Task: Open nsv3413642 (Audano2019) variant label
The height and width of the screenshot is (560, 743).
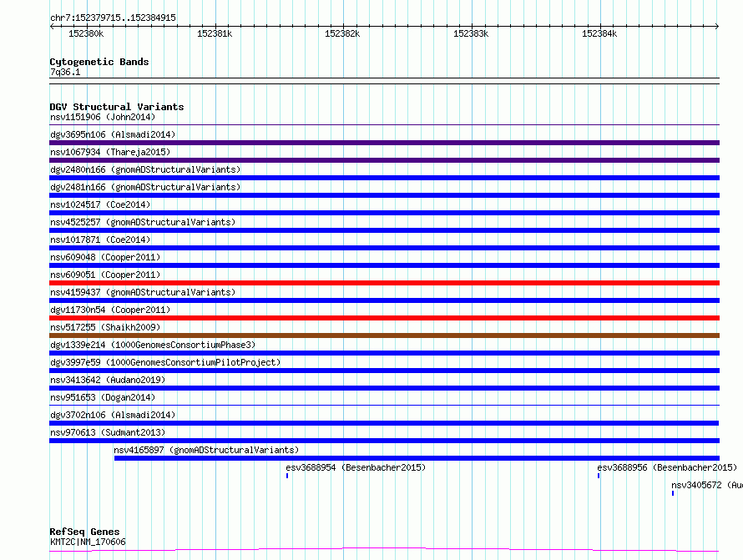Action: (x=108, y=380)
